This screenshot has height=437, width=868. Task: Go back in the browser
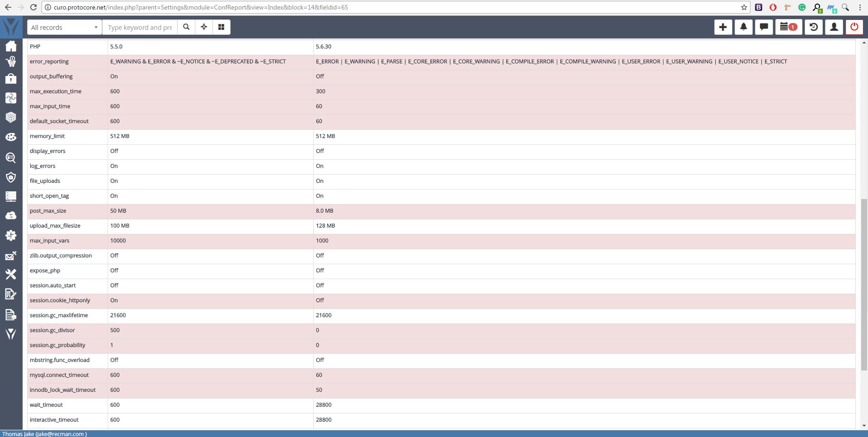pos(8,7)
